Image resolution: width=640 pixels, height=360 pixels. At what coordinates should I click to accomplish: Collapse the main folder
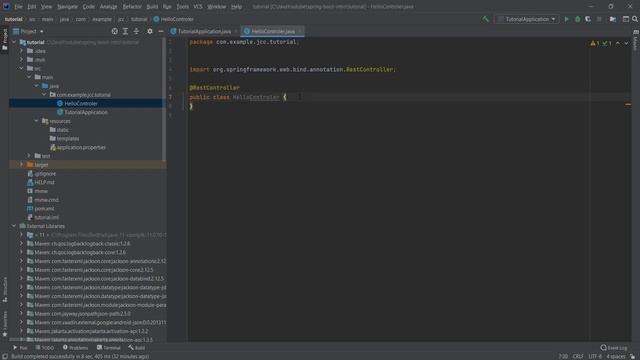tap(29, 77)
